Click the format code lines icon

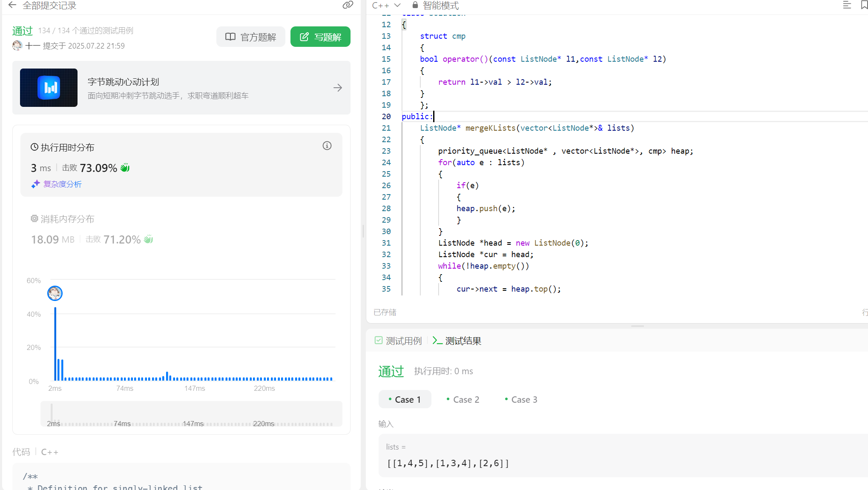(x=847, y=5)
